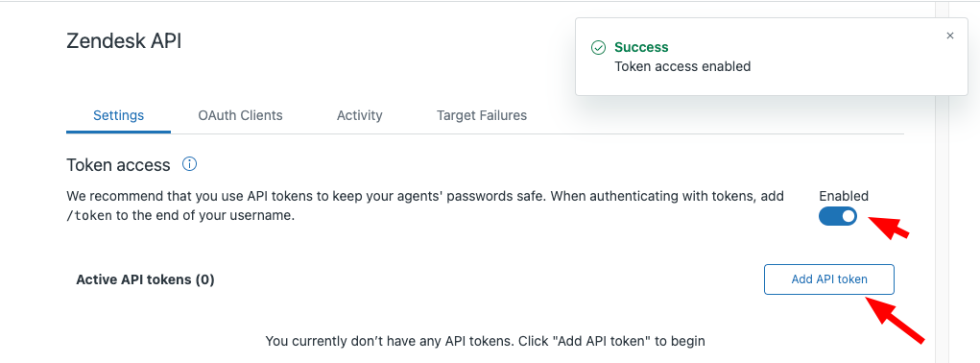Dismiss the Success notification with the X
This screenshot has height=363, width=980.
950,36
